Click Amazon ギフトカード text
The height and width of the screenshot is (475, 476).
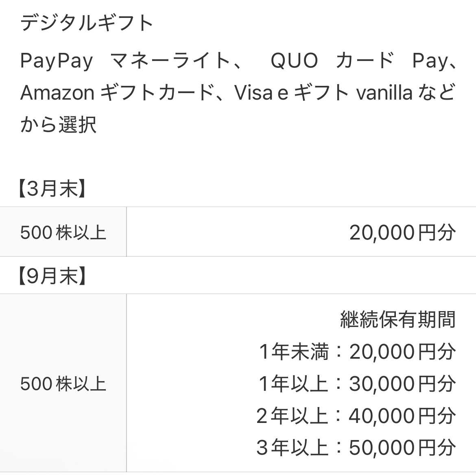tap(117, 92)
